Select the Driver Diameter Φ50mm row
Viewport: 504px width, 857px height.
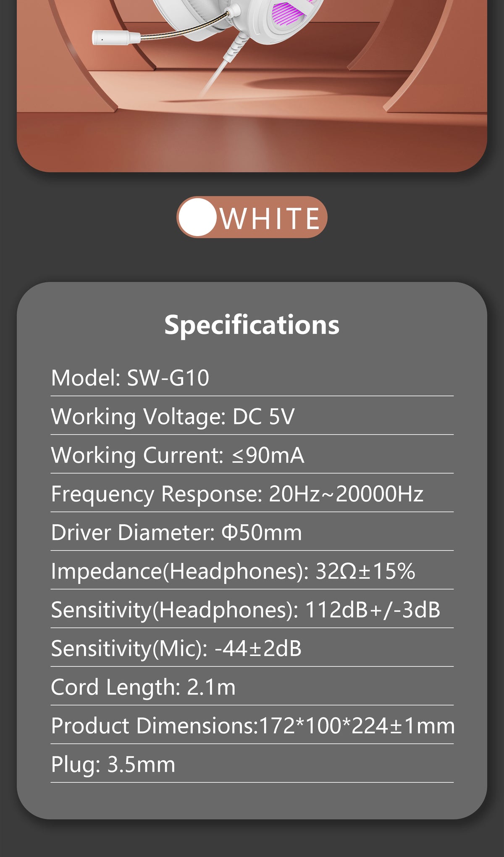(176, 532)
